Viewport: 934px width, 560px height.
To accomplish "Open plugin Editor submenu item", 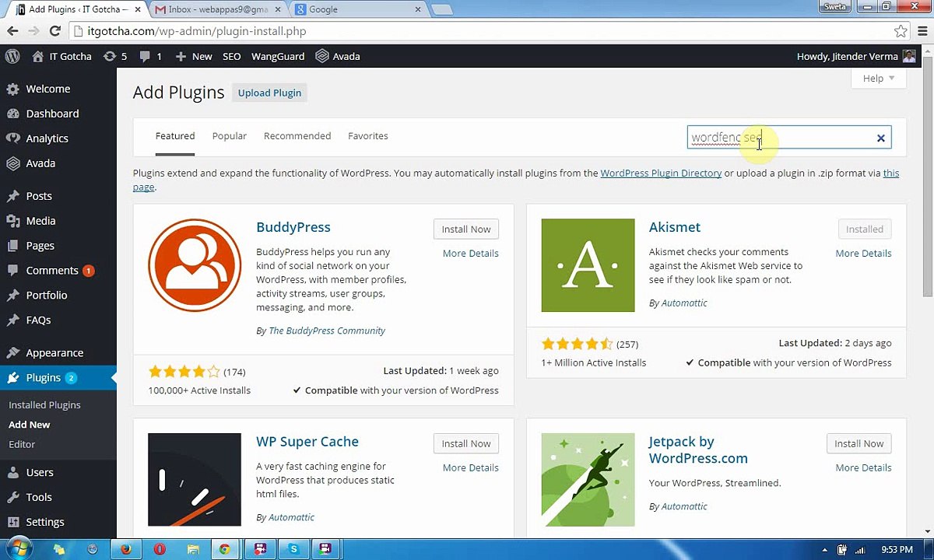I will click(22, 444).
